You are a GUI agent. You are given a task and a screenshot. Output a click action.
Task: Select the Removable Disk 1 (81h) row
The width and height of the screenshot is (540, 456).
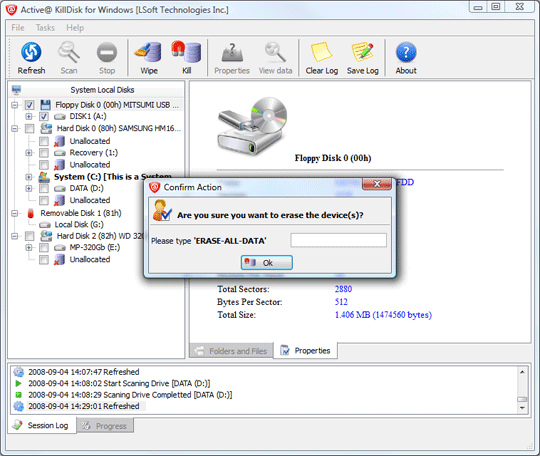(81, 213)
